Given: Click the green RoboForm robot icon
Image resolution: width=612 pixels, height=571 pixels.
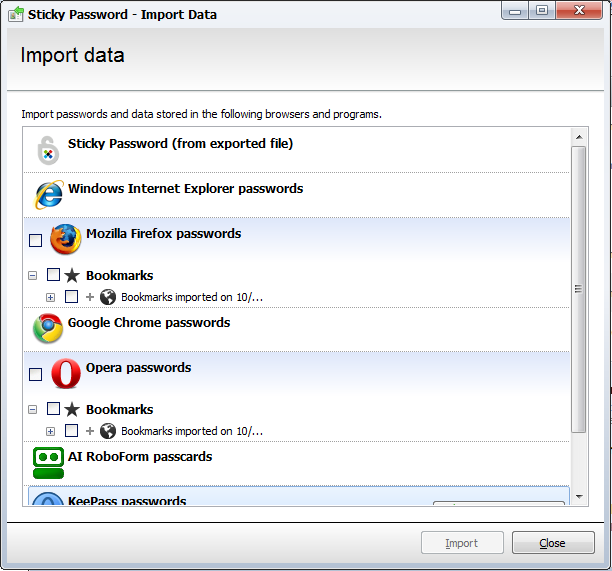Looking at the screenshot, I should (48, 463).
